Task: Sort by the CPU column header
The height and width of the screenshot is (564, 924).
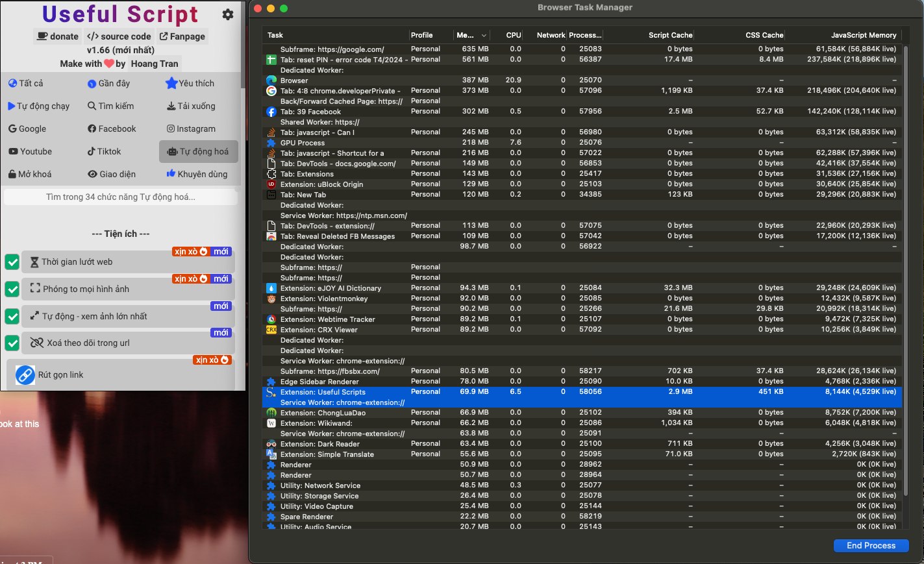Action: (x=514, y=35)
